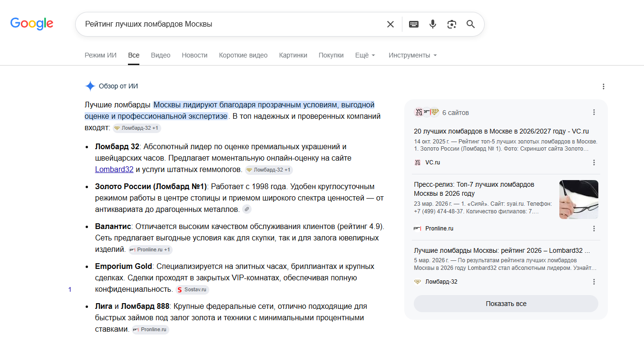Open the on-screen keyboard input tool
This screenshot has width=644, height=344.
tap(414, 24)
